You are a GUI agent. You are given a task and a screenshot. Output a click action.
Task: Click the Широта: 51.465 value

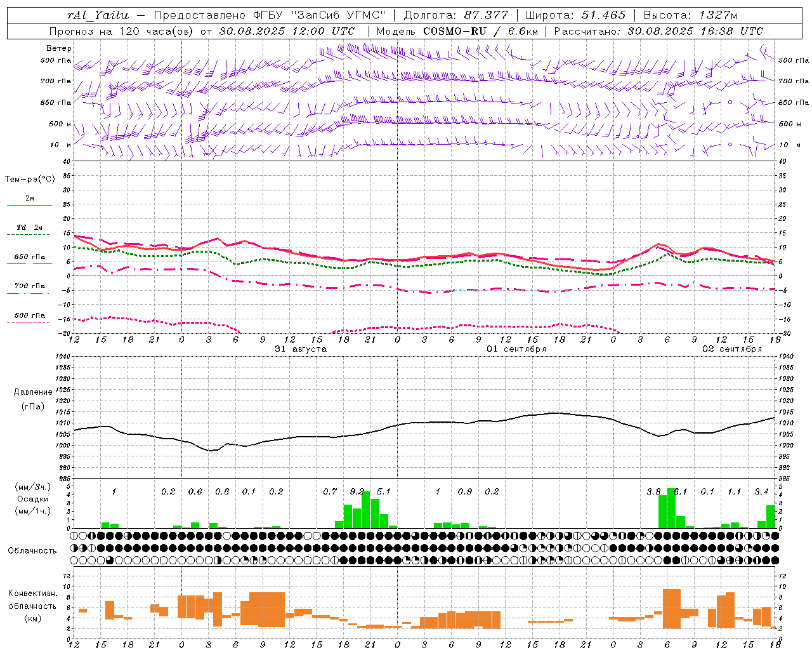click(575, 15)
